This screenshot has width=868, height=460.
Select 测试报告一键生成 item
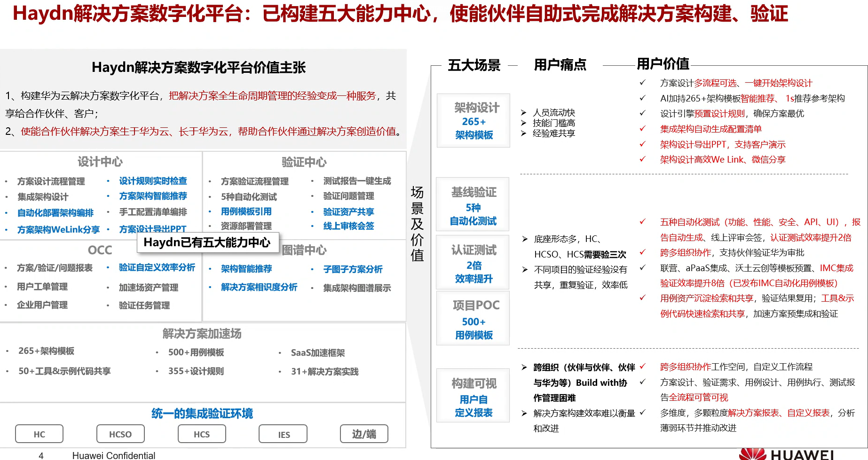[x=357, y=181]
